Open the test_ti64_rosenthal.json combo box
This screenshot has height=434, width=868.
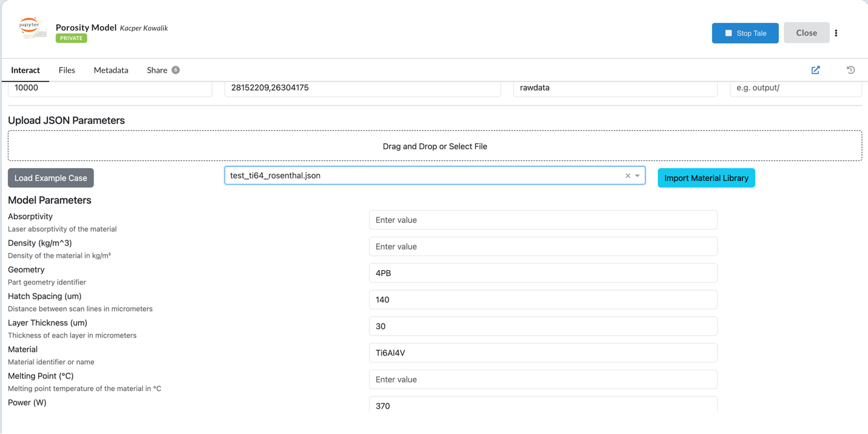pyautogui.click(x=425, y=175)
